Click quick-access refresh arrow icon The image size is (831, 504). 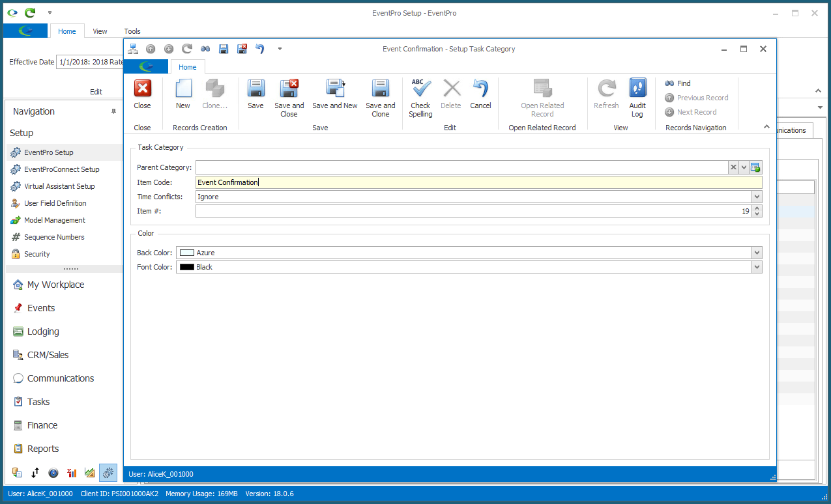click(187, 49)
